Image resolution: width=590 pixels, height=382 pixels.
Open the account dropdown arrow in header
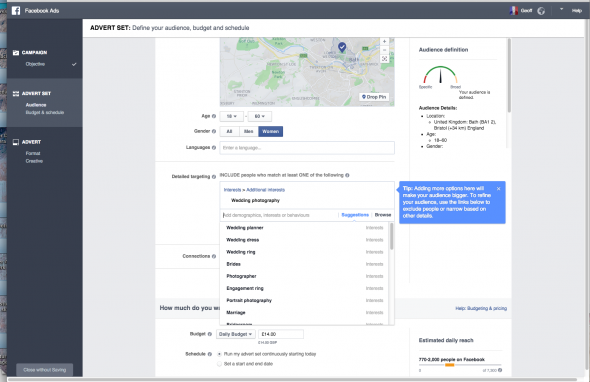[x=561, y=9]
